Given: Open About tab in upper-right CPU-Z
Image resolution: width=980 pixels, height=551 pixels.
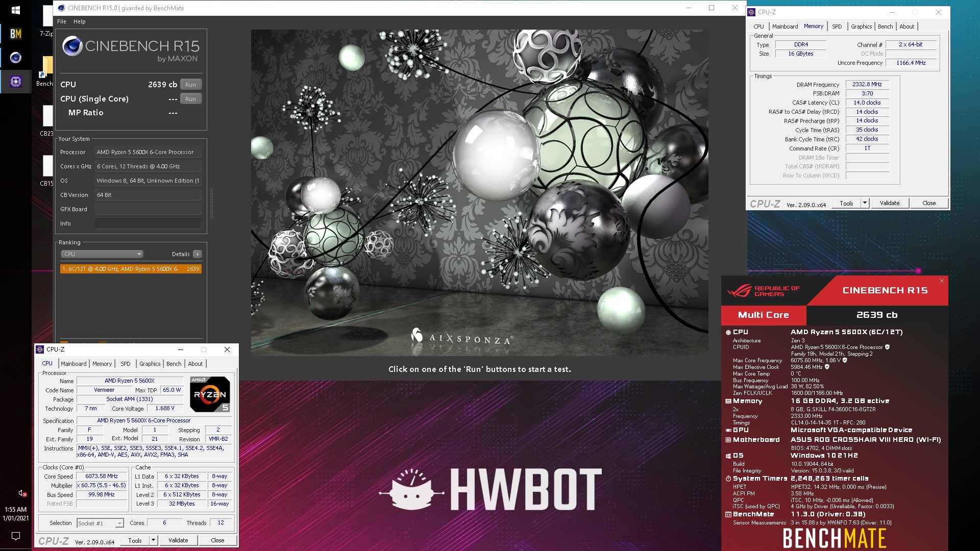Looking at the screenshot, I should pos(906,27).
